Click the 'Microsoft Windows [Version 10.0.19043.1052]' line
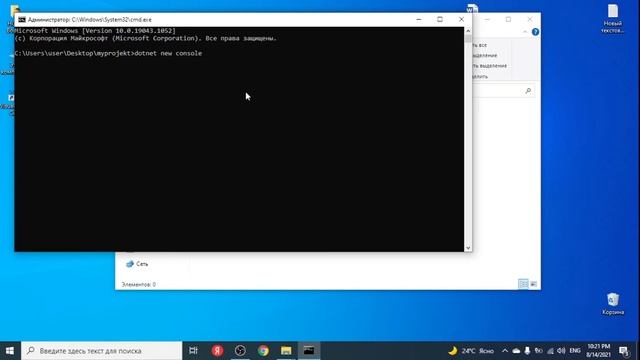The image size is (640, 360). point(96,31)
